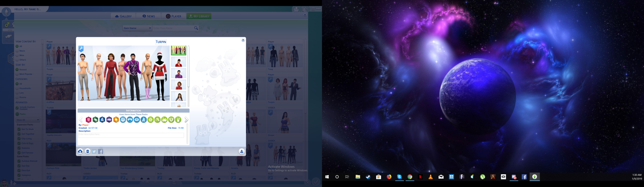This screenshot has width=644, height=187.
Task: Click the orange hexagon pack icon
Action: pyautogui.click(x=116, y=120)
